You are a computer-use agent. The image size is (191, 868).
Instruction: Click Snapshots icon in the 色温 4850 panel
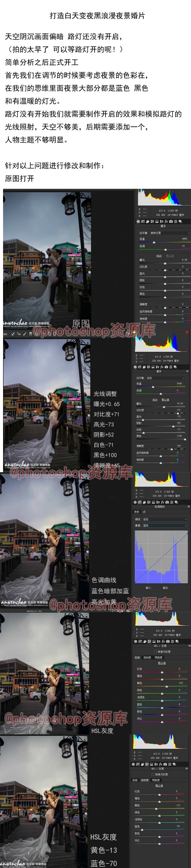[x=180, y=222]
